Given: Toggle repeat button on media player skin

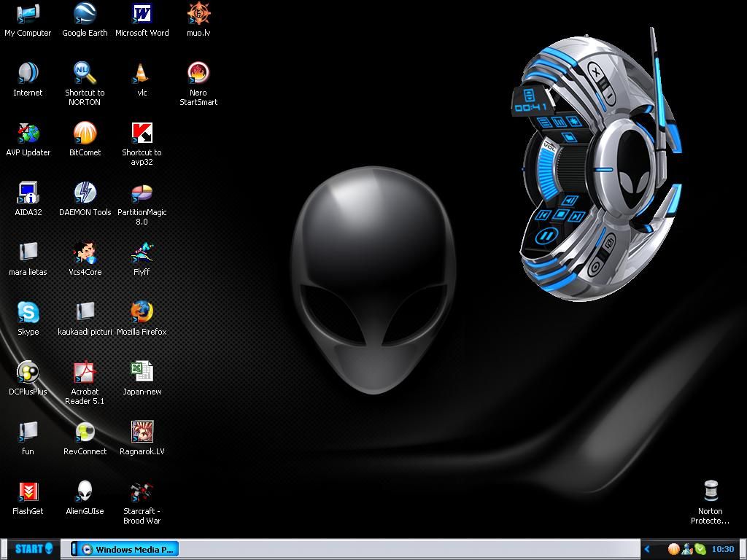Looking at the screenshot, I should tap(608, 244).
